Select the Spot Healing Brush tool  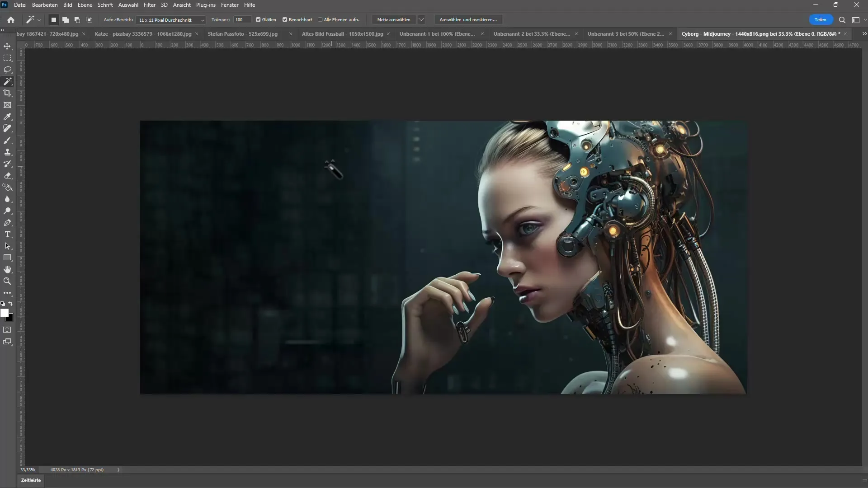click(x=7, y=128)
